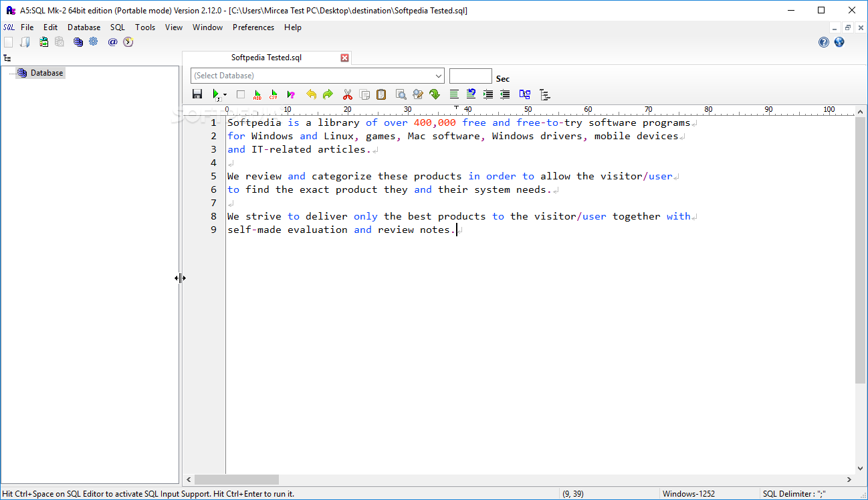
Task: Click the run A:B comparison icon
Action: click(x=257, y=94)
